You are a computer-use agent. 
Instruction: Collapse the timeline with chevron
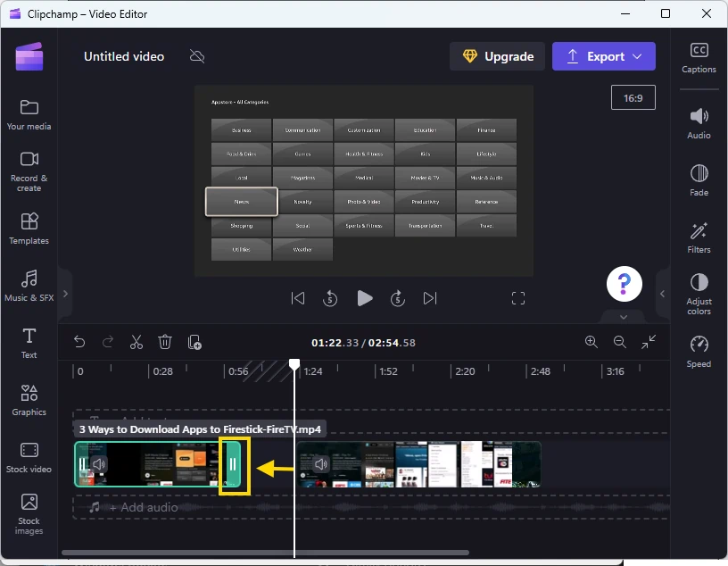[624, 317]
